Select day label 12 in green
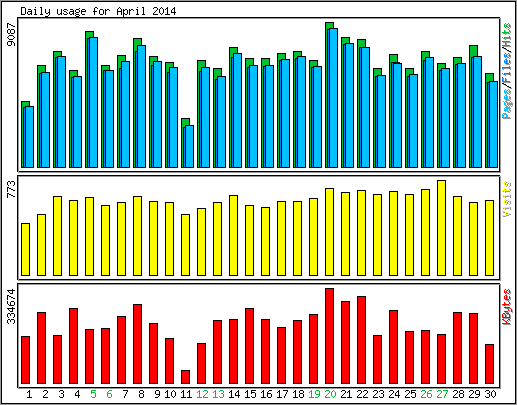The height and width of the screenshot is (405, 517). pos(202,394)
